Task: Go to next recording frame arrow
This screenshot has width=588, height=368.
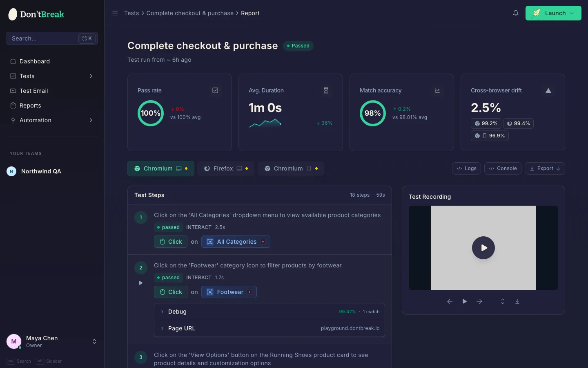Action: point(479,301)
